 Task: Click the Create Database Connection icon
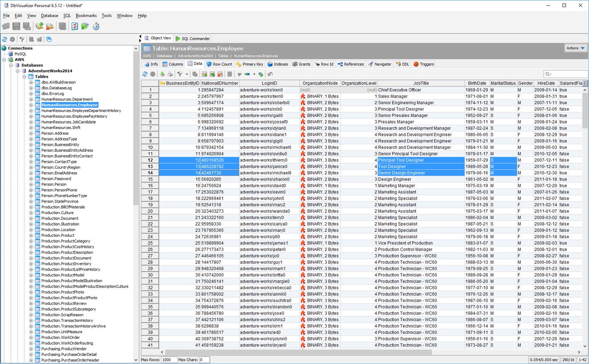click(x=39, y=26)
